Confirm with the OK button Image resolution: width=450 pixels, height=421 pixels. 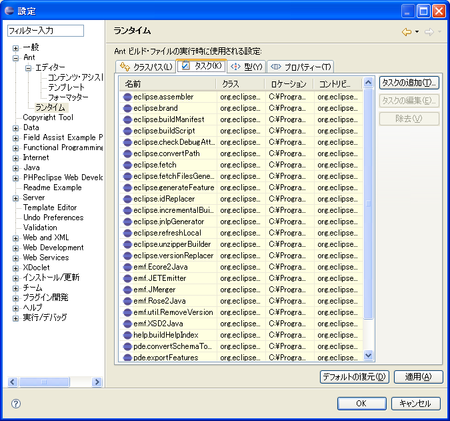pos(362,403)
